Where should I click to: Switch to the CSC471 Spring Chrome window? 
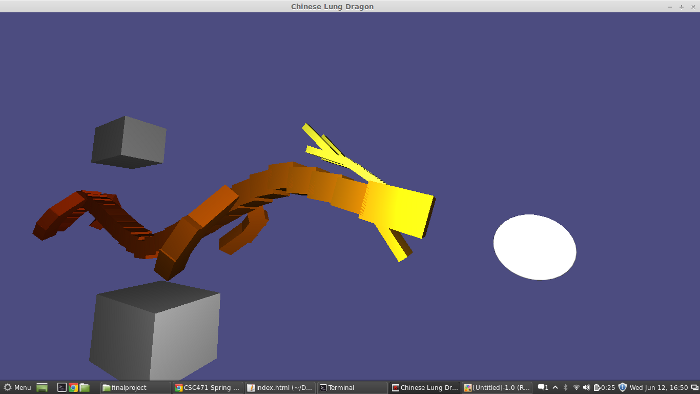[208, 387]
